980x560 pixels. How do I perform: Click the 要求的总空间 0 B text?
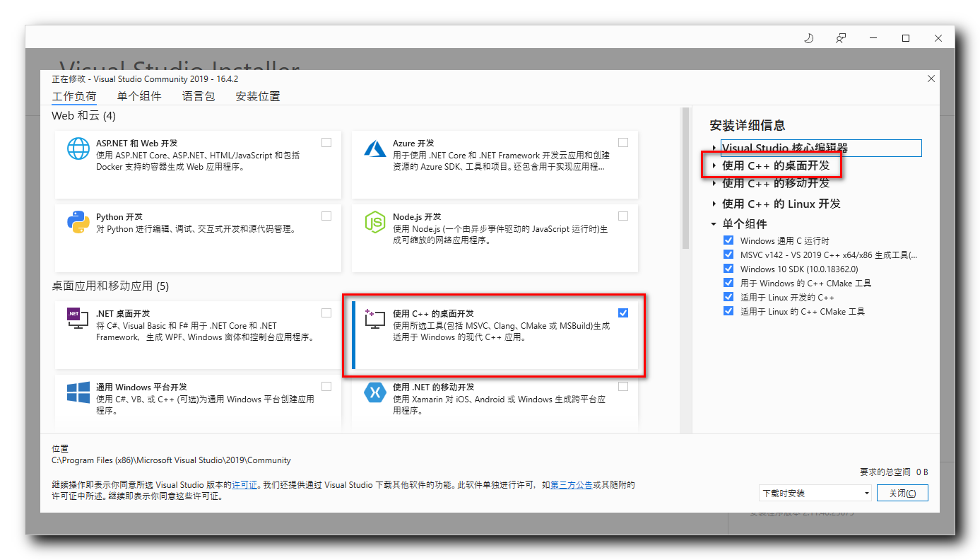(x=894, y=472)
